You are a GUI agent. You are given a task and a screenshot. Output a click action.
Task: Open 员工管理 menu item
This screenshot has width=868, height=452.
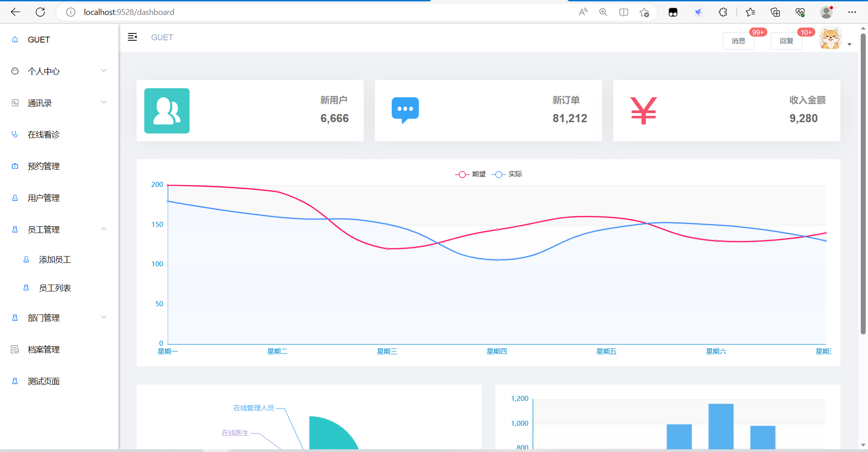coord(59,229)
